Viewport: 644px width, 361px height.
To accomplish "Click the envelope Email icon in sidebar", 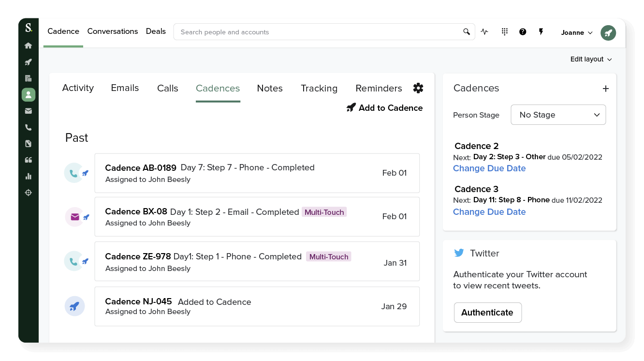I will click(x=28, y=111).
